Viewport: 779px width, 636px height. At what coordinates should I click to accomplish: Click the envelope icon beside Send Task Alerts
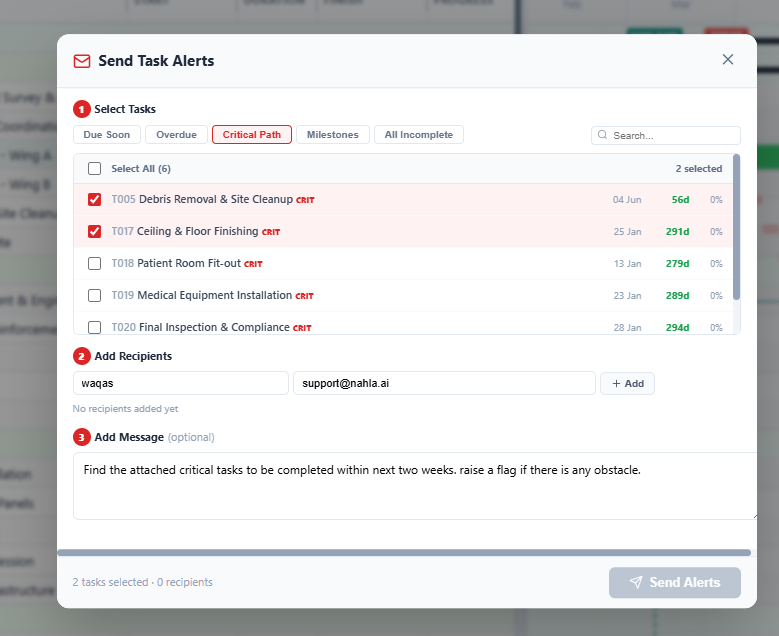[82, 61]
